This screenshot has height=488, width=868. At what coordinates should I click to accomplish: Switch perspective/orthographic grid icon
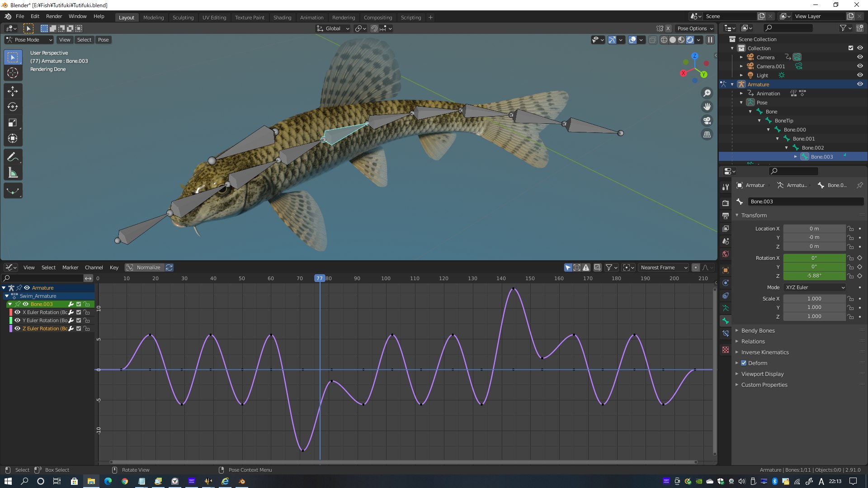(707, 135)
